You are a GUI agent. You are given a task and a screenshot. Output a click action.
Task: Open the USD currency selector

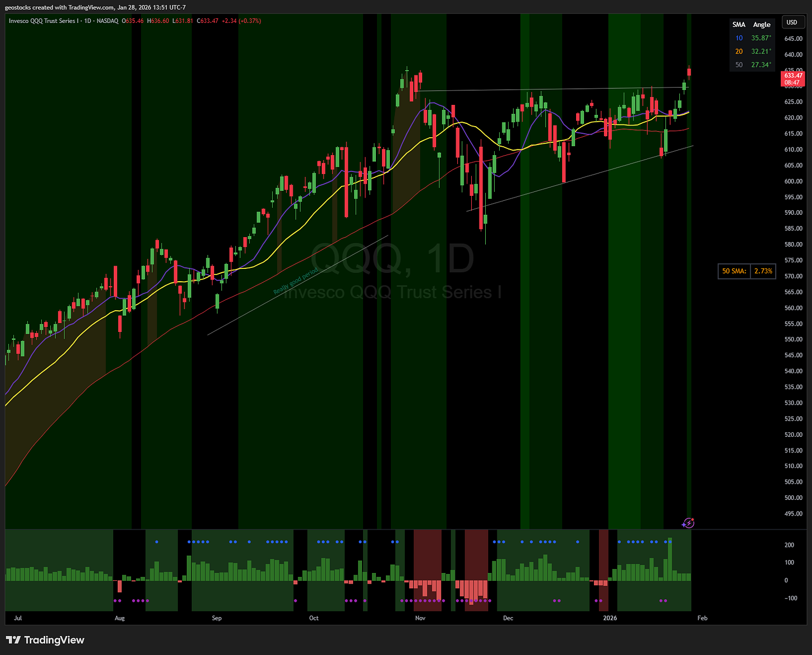click(792, 22)
